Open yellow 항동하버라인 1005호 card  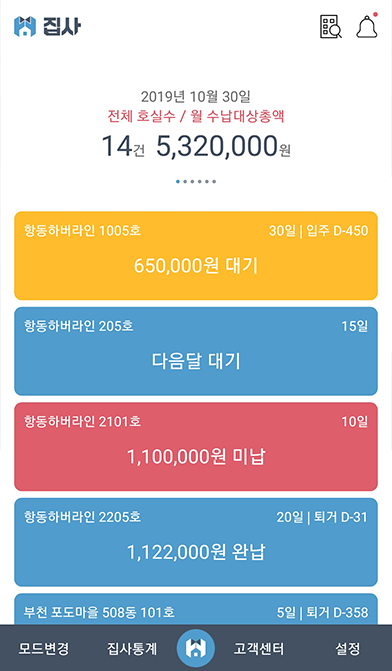[196, 255]
